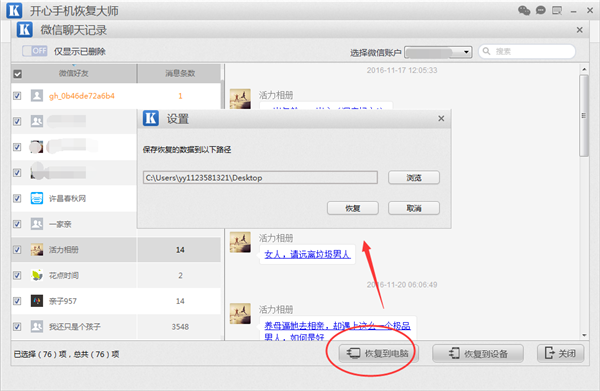Close the 设置 dialog
This screenshot has height=391, width=600.
tap(441, 119)
